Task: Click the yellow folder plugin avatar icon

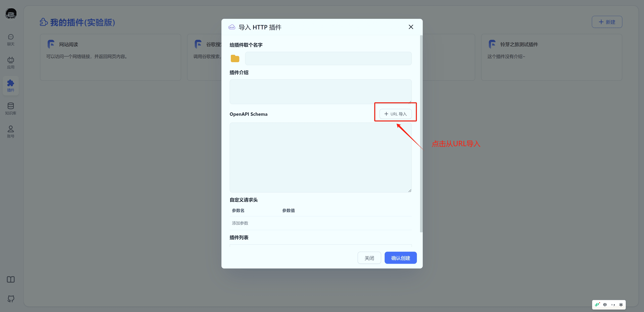Action: coord(235,59)
